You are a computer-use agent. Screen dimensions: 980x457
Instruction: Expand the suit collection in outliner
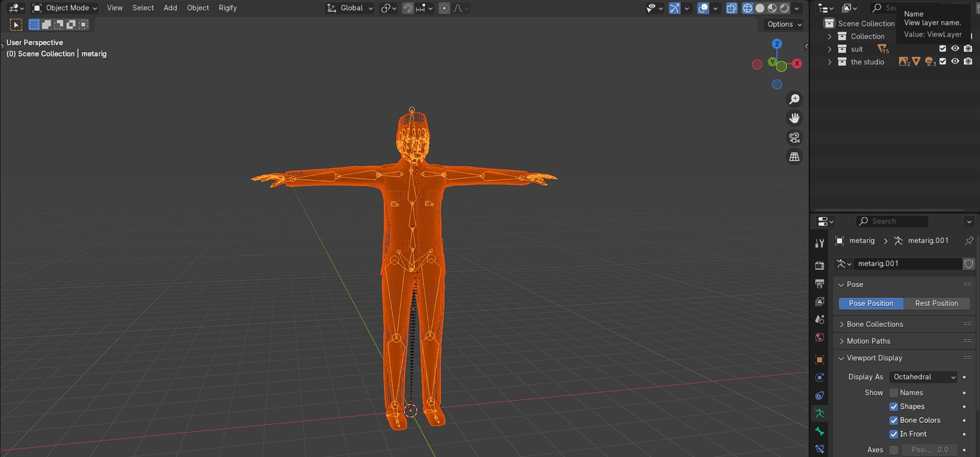point(829,49)
